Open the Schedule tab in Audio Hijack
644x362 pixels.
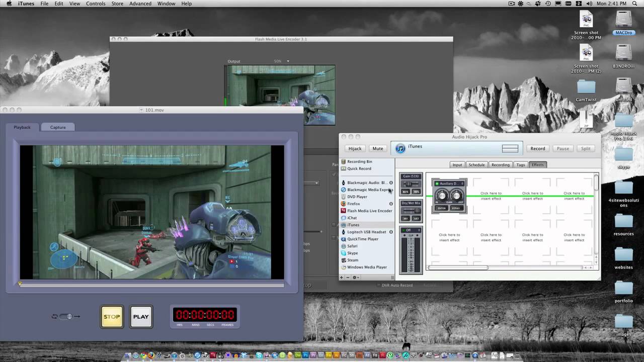[x=476, y=165]
